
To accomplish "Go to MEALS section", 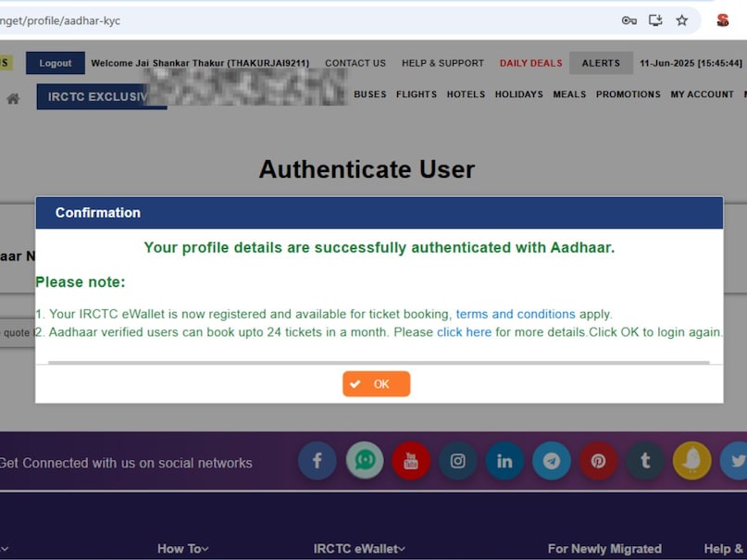I will click(569, 94).
